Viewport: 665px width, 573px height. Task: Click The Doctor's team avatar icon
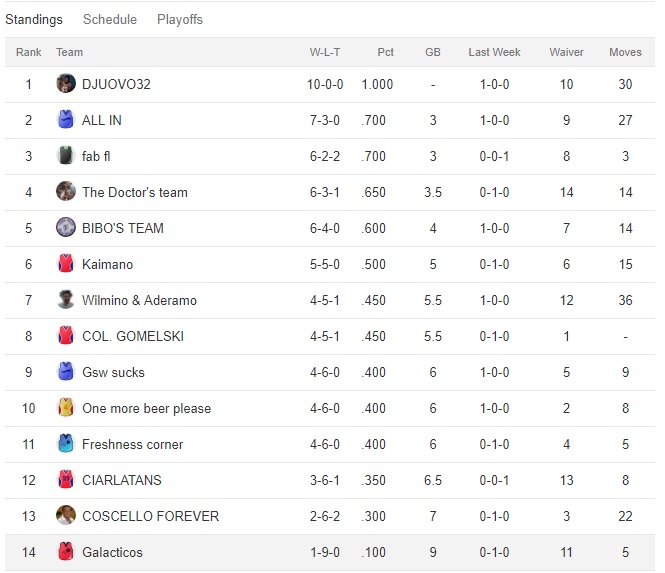[66, 192]
